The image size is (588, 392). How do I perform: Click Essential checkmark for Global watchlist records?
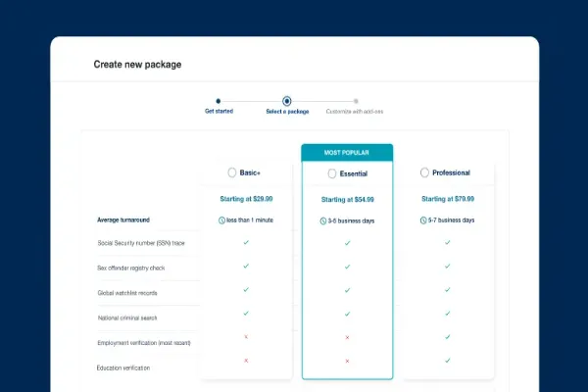[347, 289]
